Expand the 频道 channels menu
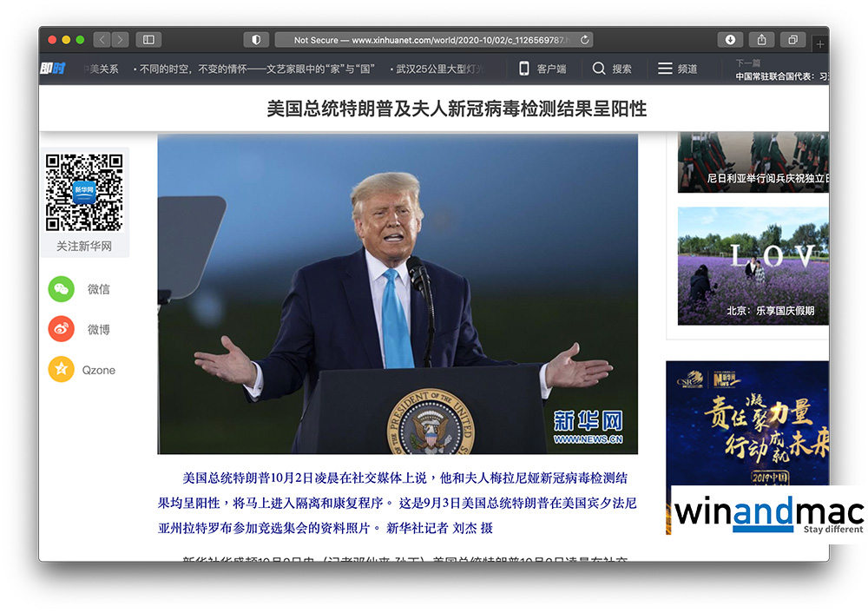868x613 pixels. click(677, 69)
